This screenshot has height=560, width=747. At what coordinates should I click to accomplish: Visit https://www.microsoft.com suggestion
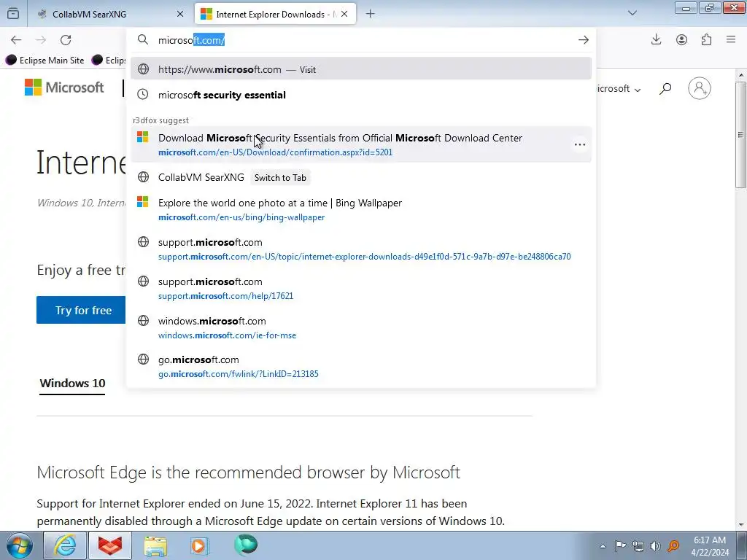coord(361,69)
